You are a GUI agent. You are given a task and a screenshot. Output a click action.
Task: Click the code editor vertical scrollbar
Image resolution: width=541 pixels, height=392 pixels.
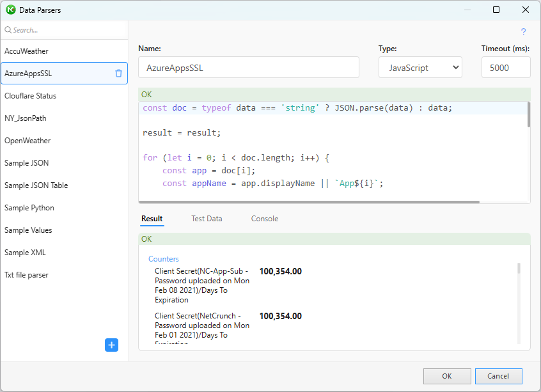[x=529, y=115]
